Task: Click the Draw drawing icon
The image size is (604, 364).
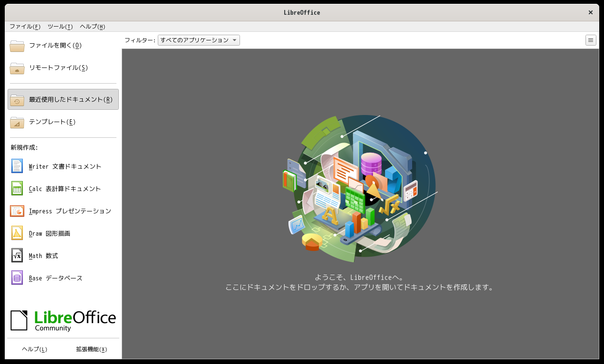Action: pyautogui.click(x=17, y=233)
